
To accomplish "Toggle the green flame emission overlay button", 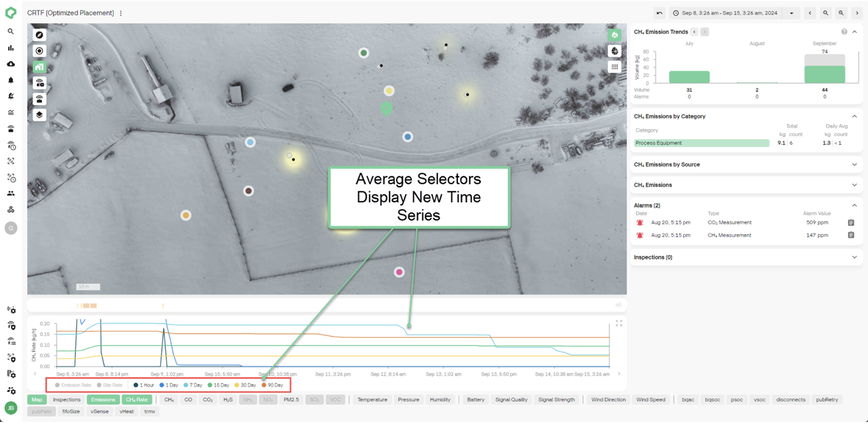I will pos(615,35).
